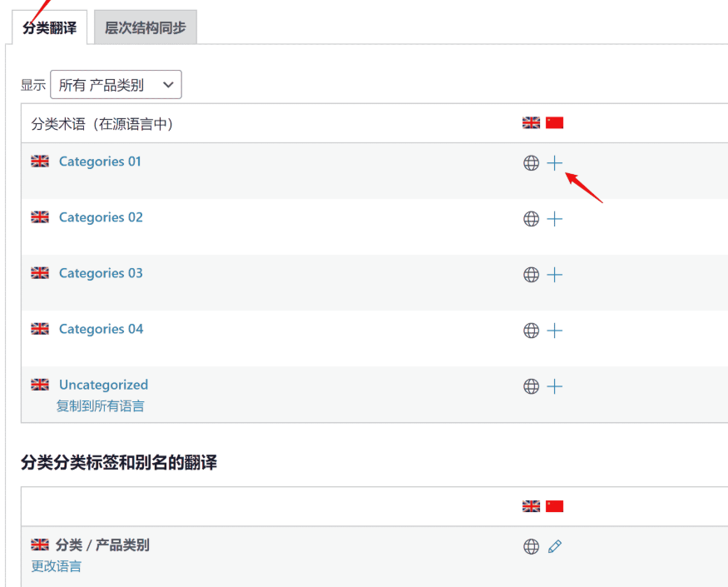
Task: Click globe icon in Categories 04 row
Action: pos(531,331)
